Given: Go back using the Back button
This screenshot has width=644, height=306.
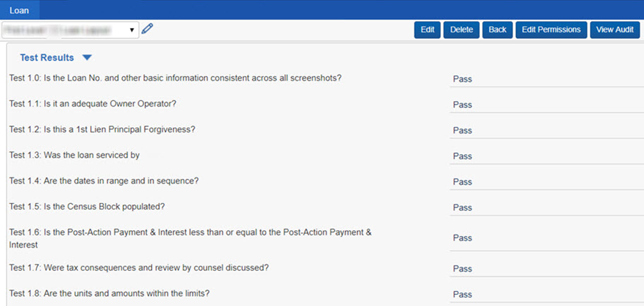Looking at the screenshot, I should click(497, 30).
